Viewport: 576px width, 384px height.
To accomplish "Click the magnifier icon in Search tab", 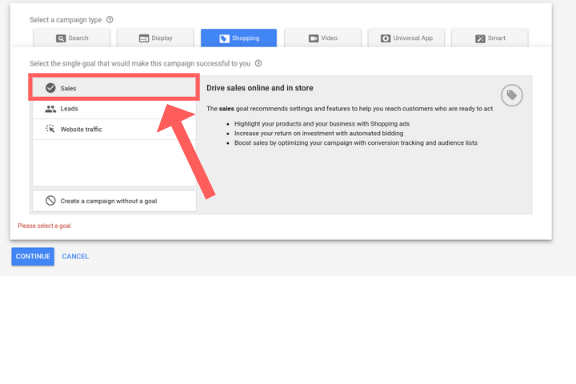I will (x=61, y=38).
